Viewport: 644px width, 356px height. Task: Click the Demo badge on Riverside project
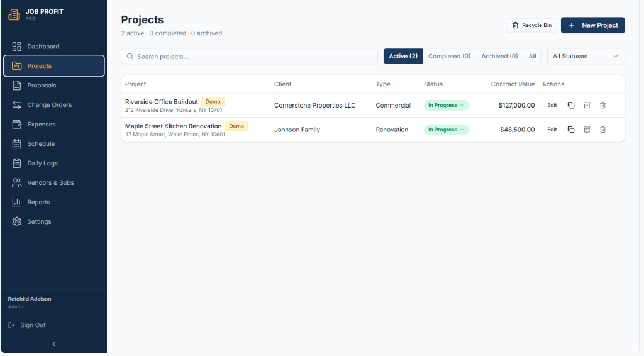(x=213, y=101)
